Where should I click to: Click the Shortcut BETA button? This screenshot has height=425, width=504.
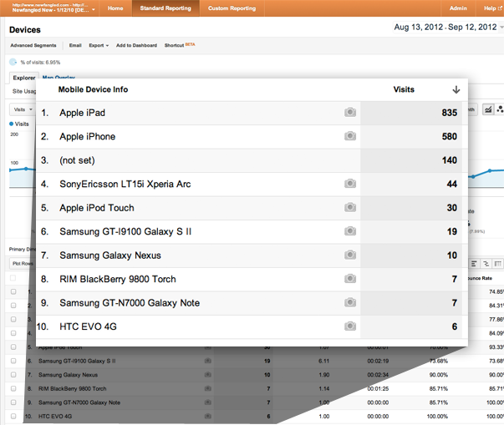point(180,45)
